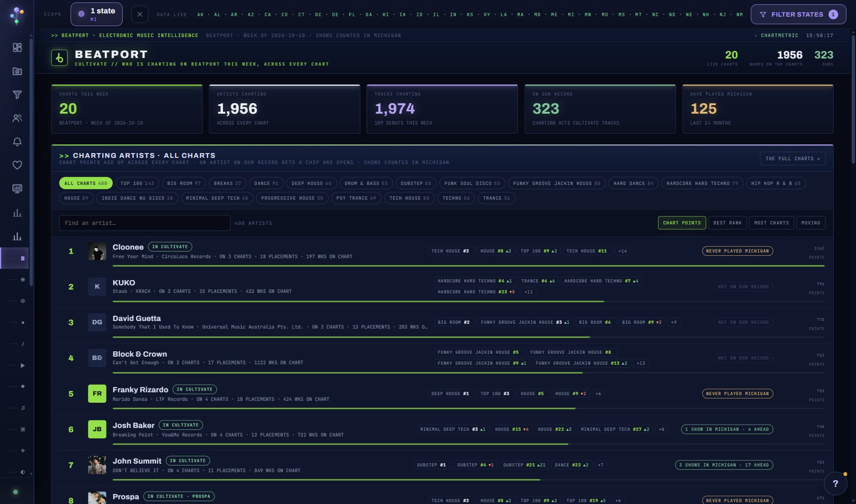Open the help question mark button
856x504 pixels.
pos(835,484)
